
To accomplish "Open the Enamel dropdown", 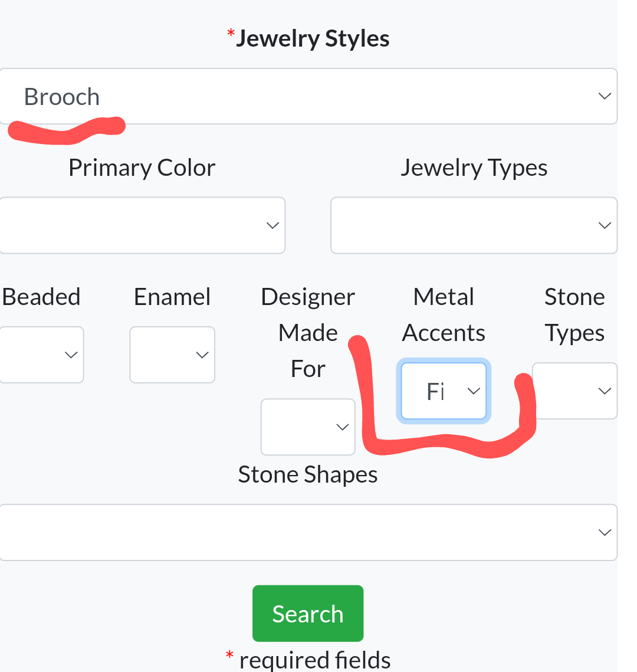I will (x=172, y=355).
